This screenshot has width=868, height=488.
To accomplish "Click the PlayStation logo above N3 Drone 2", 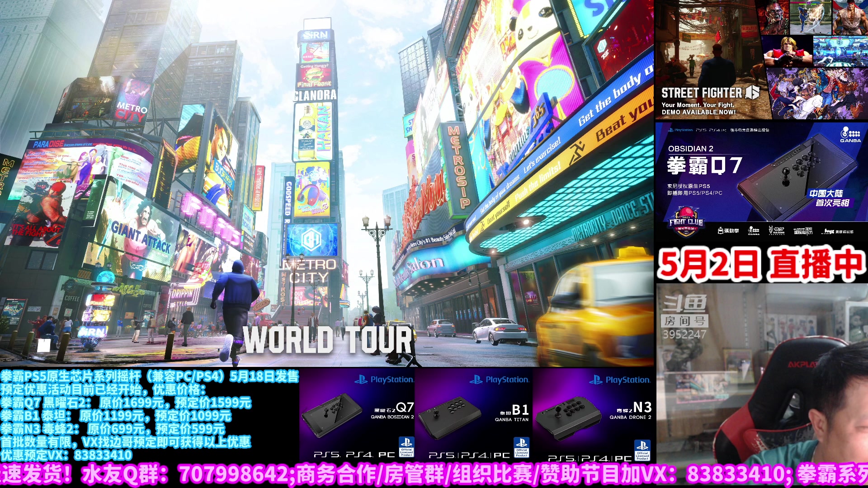I will (619, 380).
